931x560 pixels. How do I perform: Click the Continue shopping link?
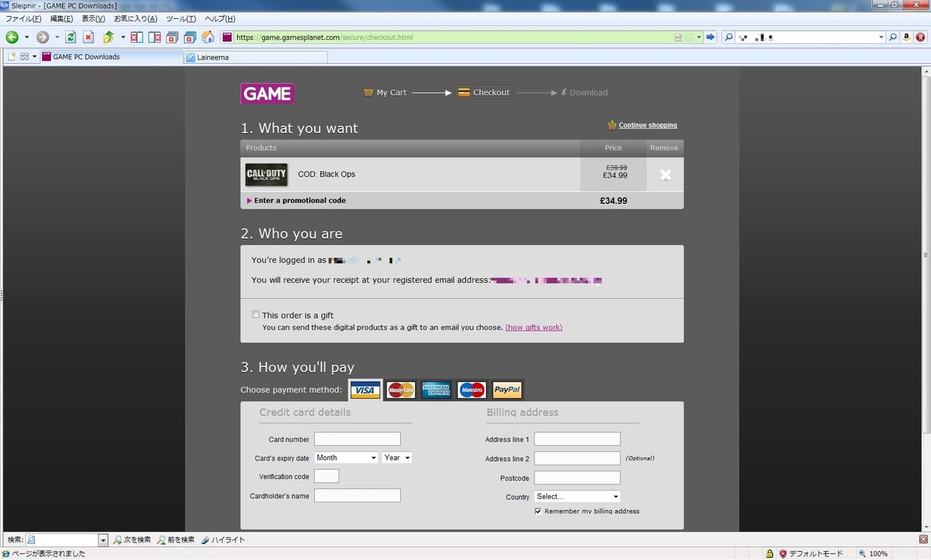click(x=647, y=125)
